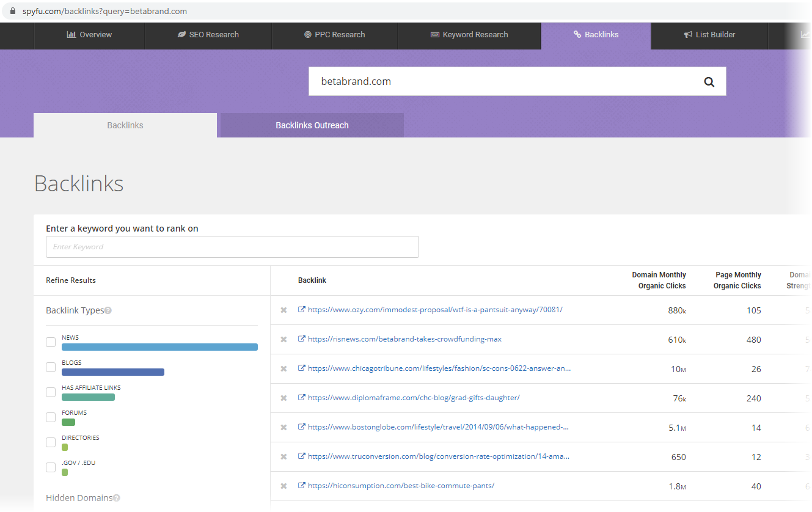The height and width of the screenshot is (512, 812).
Task: Visit the bostonglobe.com travel article link
Action: [x=439, y=427]
